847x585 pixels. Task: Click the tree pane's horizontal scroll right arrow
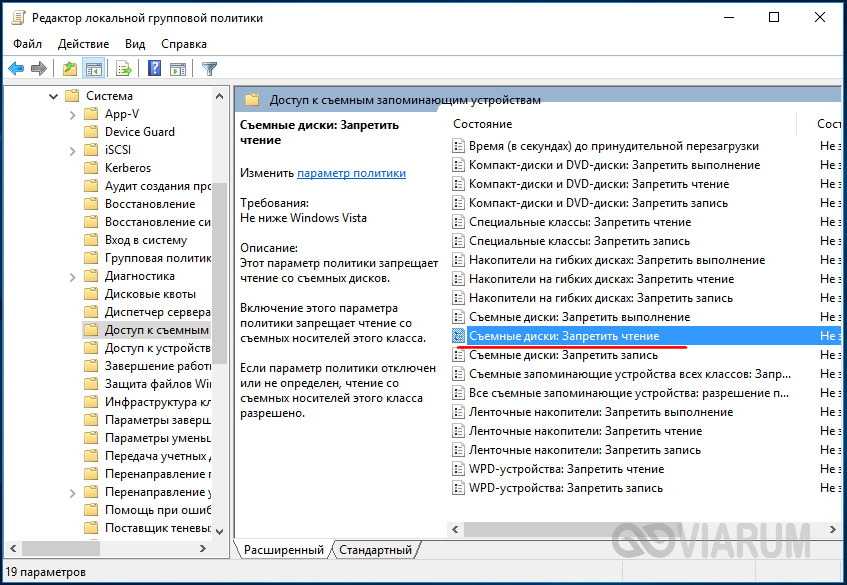(203, 548)
